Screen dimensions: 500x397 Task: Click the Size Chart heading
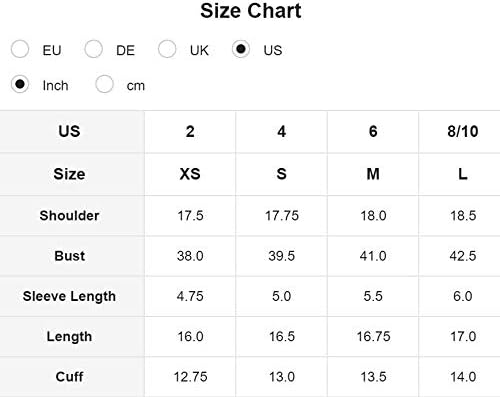[x=251, y=11]
